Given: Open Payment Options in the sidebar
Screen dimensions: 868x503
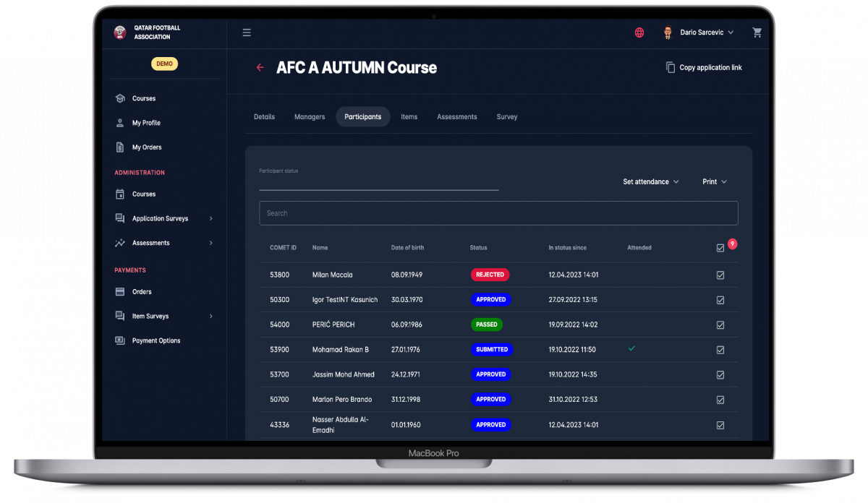Looking at the screenshot, I should tap(156, 340).
